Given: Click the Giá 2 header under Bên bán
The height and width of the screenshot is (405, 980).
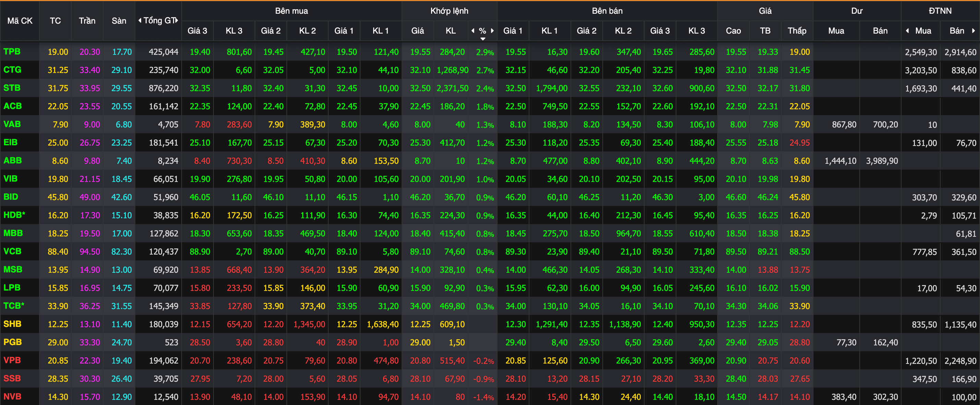Looking at the screenshot, I should click(586, 31).
